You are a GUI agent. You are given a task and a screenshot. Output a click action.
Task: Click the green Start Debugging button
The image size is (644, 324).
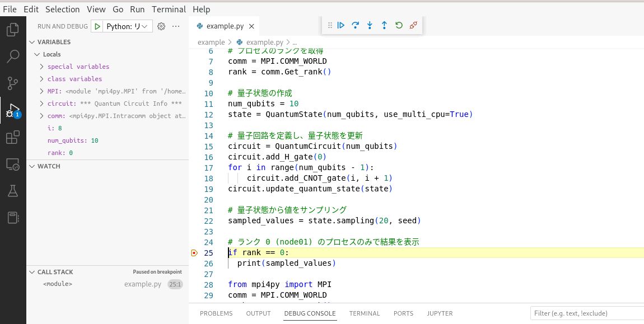[x=97, y=26]
